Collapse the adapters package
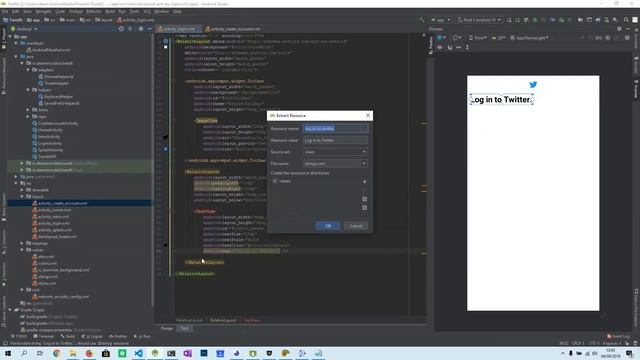Viewport: 640px width, 360px height. (x=28, y=70)
